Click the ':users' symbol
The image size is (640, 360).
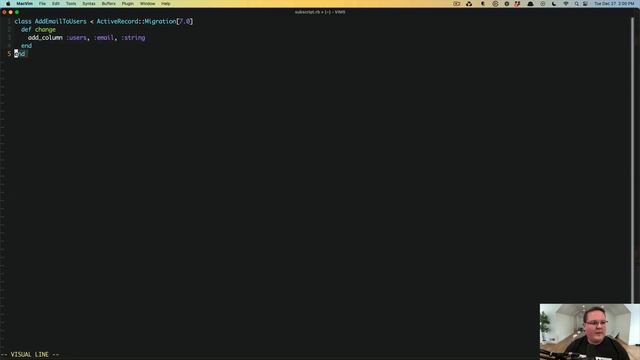pyautogui.click(x=76, y=38)
